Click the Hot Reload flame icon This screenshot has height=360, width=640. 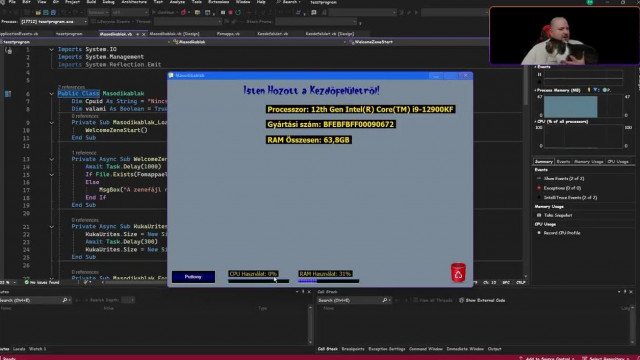[184, 13]
